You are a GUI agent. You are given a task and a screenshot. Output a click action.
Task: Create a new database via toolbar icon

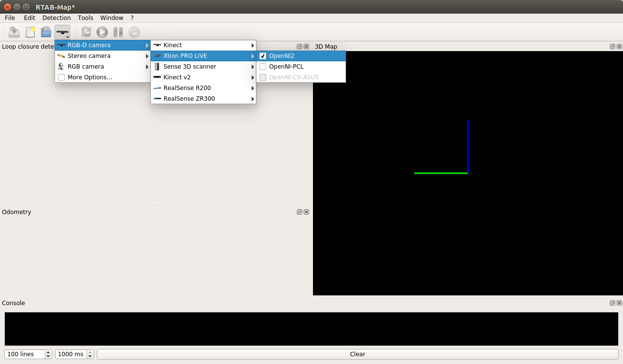30,32
